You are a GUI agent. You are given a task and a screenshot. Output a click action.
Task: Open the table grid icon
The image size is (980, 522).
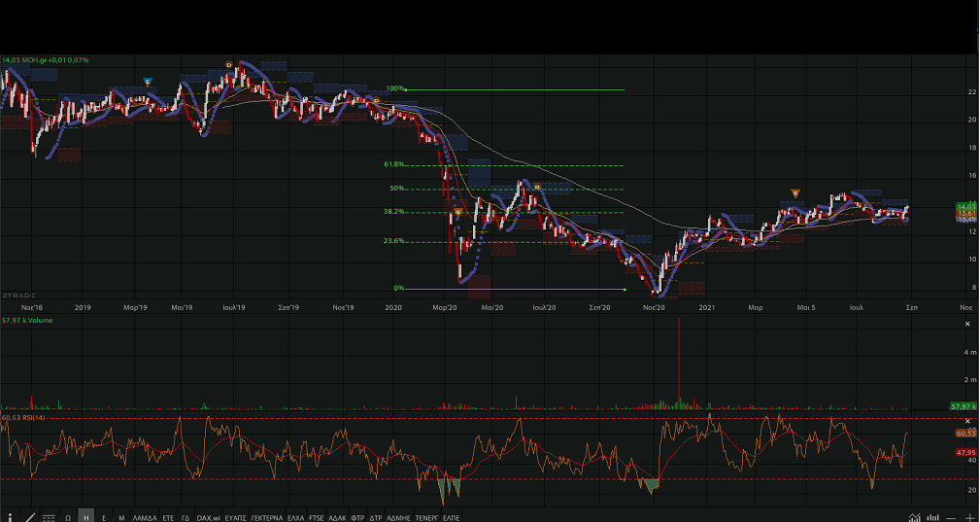(x=49, y=517)
